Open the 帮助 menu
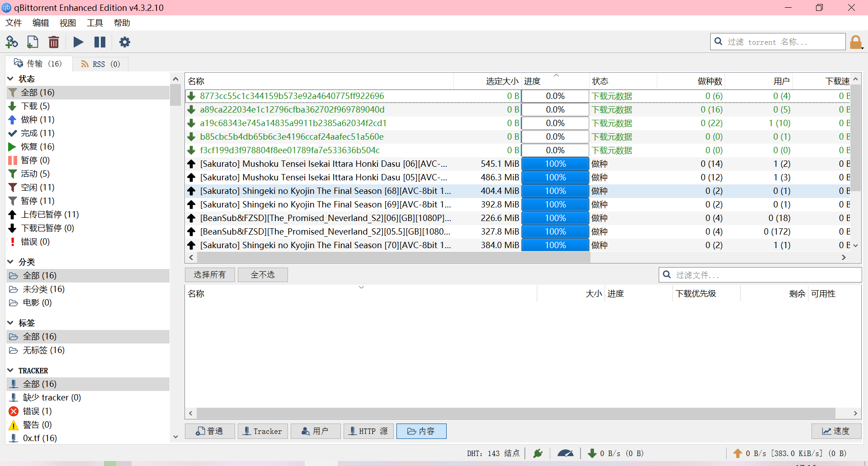The width and height of the screenshot is (868, 466). point(122,23)
